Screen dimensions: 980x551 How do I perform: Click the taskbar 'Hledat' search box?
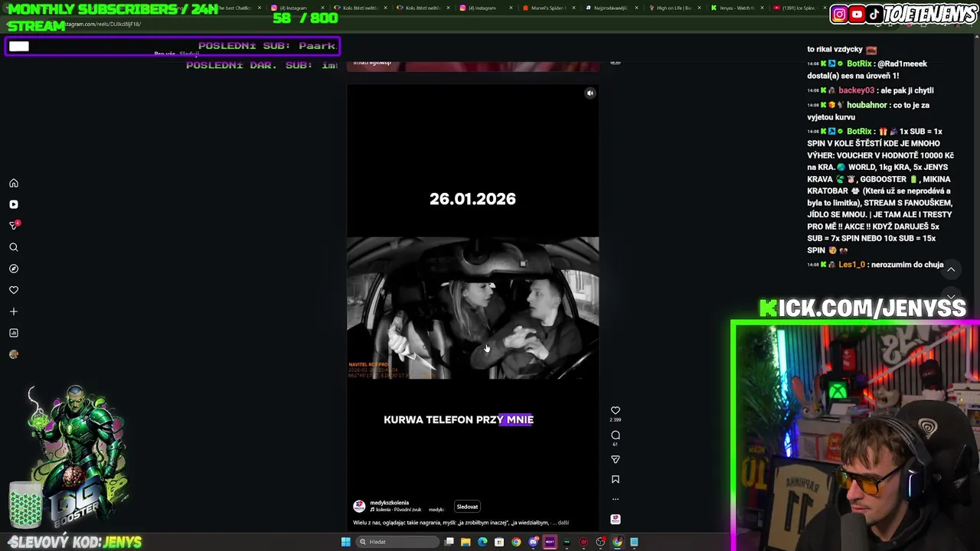tap(398, 542)
